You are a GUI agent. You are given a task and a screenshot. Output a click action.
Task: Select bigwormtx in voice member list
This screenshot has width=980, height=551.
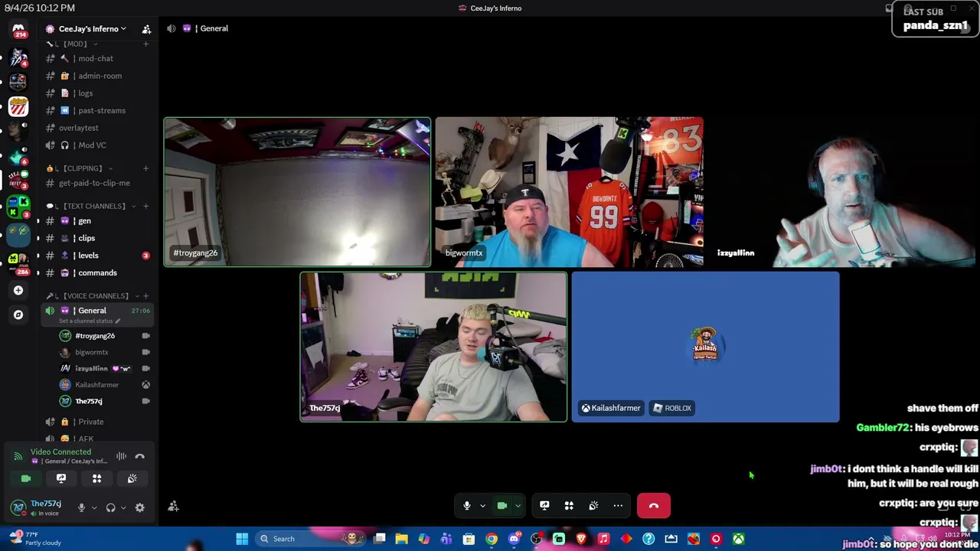(x=105, y=352)
